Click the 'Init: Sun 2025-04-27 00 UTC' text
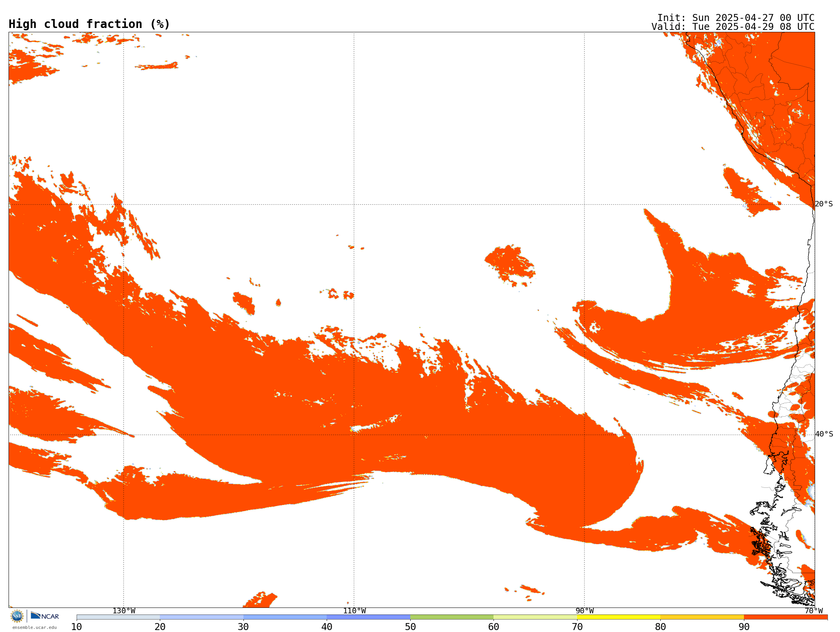 [x=735, y=18]
